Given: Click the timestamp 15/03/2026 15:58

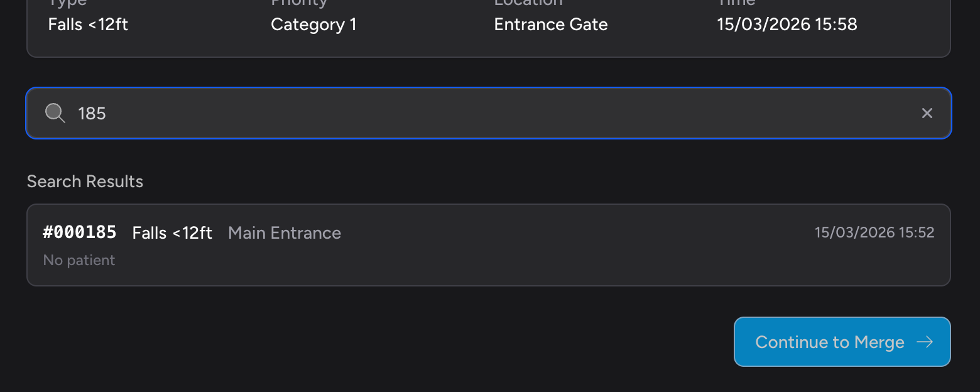Looking at the screenshot, I should coord(787,24).
